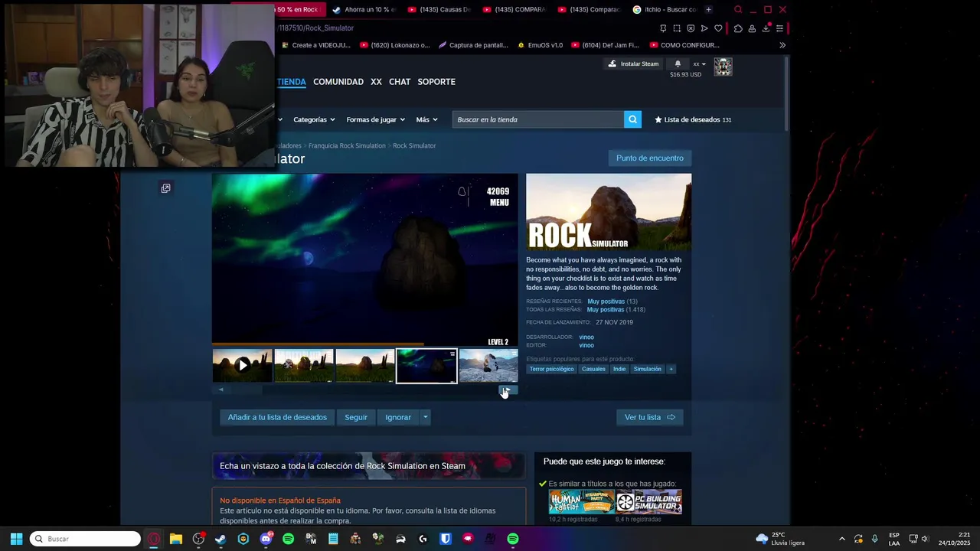Open a new browser tab
Screen dimensions: 980x551
pyautogui.click(x=708, y=10)
